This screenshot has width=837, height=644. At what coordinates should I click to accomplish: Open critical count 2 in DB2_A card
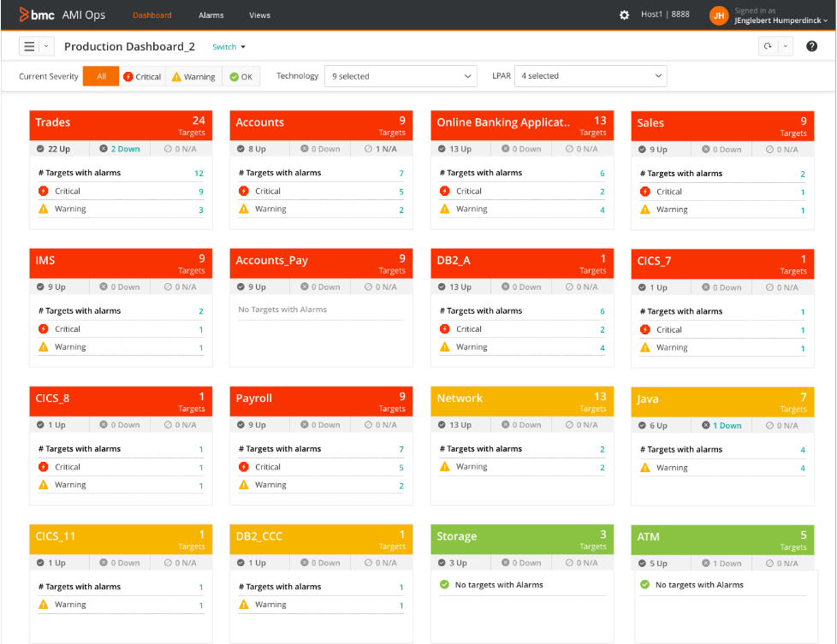[x=602, y=329]
